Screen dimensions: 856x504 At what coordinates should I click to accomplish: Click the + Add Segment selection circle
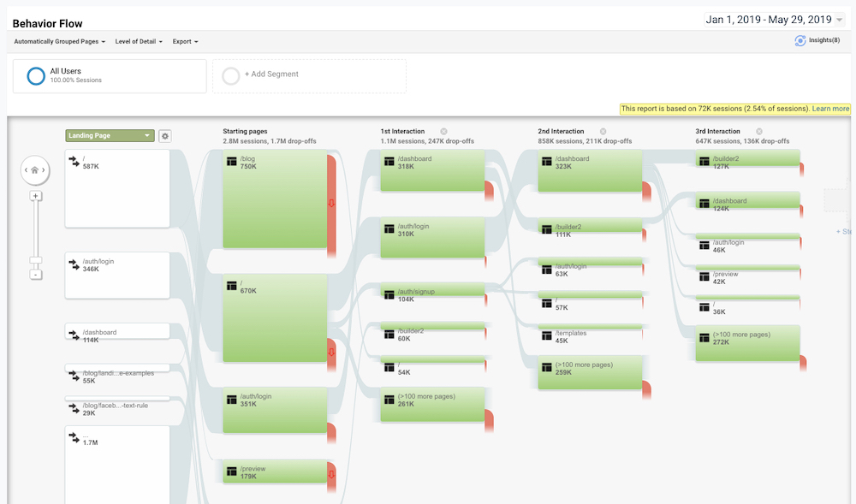[x=230, y=75]
